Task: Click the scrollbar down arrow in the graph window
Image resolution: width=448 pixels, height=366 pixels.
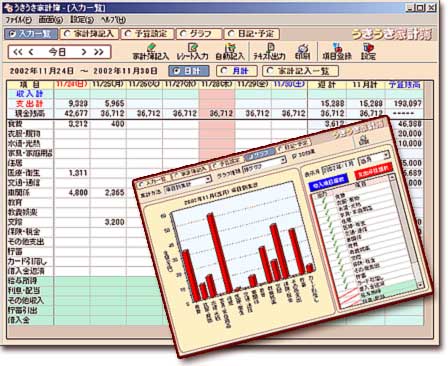Action: coord(420,285)
